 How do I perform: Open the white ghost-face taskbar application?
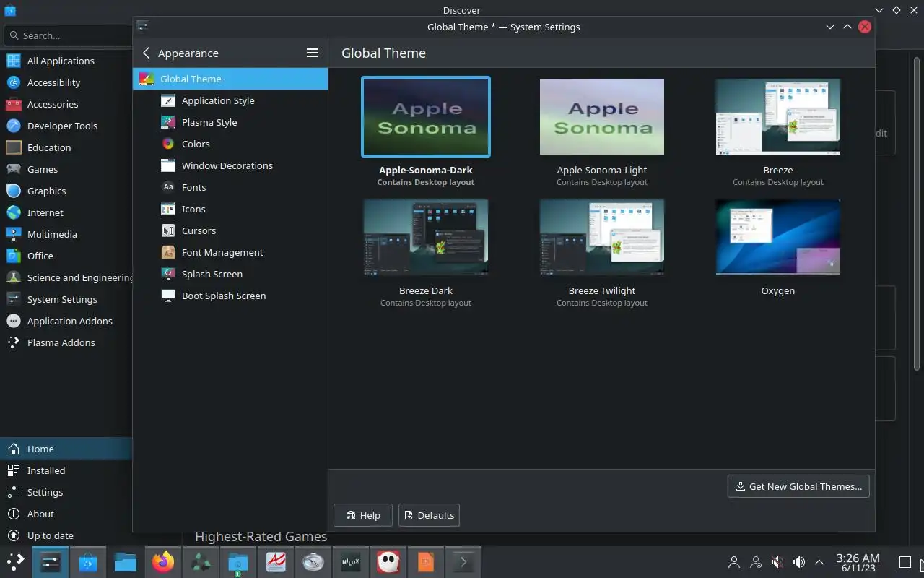pyautogui.click(x=388, y=562)
